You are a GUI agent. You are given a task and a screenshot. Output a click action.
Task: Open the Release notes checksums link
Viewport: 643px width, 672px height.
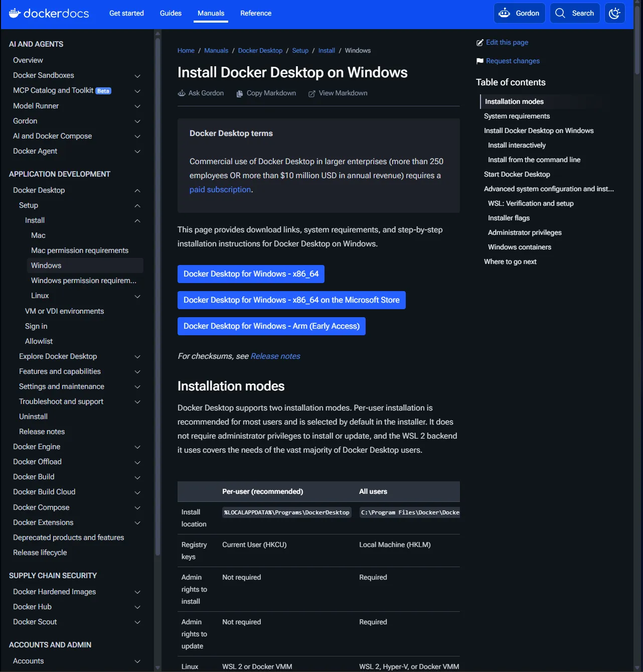275,356
